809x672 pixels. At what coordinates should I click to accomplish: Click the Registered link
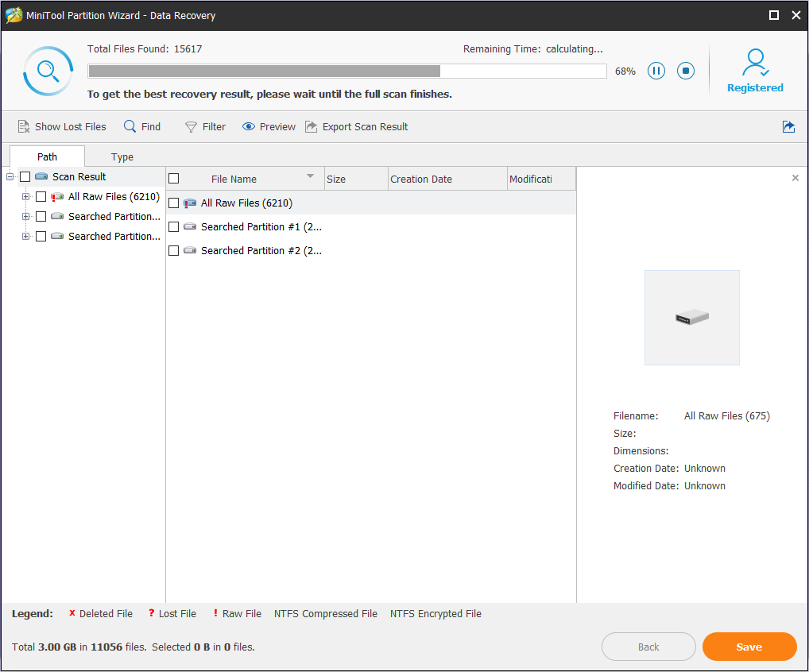[x=755, y=87]
